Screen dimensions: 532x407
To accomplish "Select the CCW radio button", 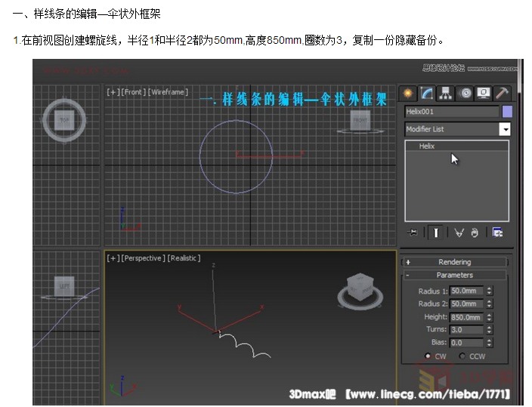I will click(x=462, y=356).
